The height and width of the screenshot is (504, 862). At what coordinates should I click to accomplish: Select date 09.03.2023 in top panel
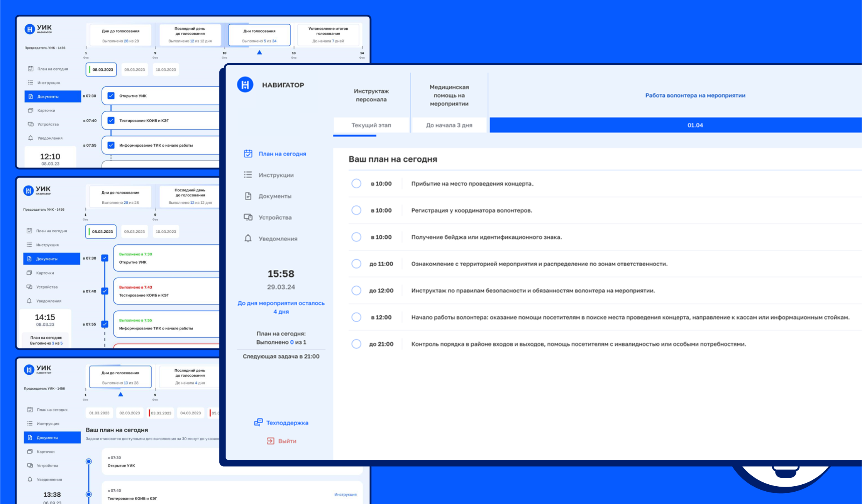coord(134,69)
